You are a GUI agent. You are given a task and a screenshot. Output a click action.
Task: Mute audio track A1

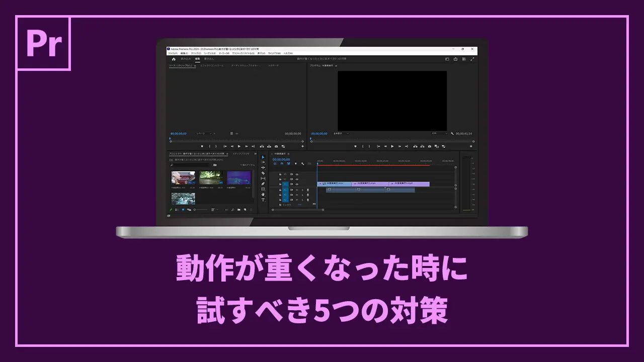pyautogui.click(x=297, y=190)
